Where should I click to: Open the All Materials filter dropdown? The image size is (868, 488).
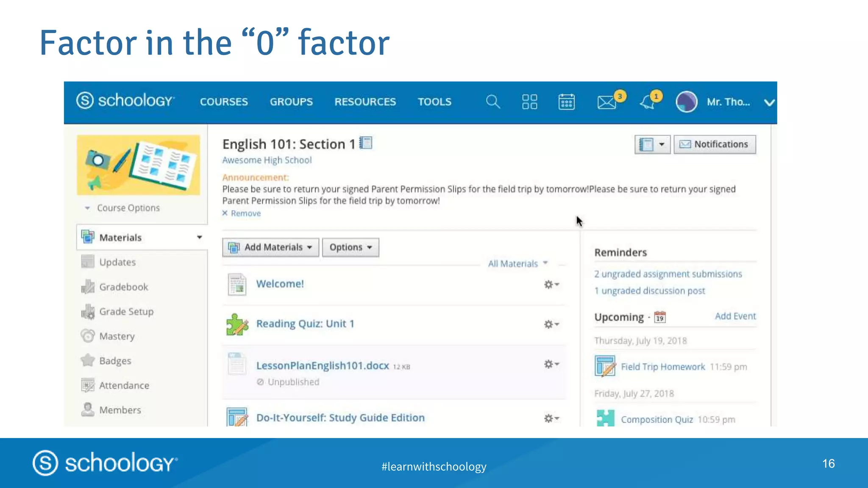[x=518, y=263]
